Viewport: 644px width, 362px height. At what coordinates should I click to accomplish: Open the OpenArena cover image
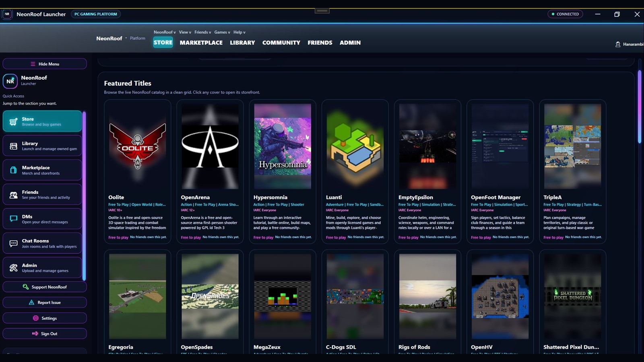click(x=210, y=146)
